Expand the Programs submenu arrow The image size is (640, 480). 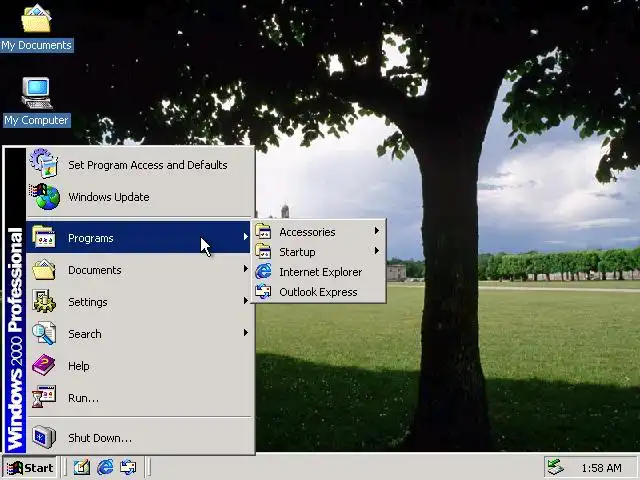pyautogui.click(x=245, y=237)
